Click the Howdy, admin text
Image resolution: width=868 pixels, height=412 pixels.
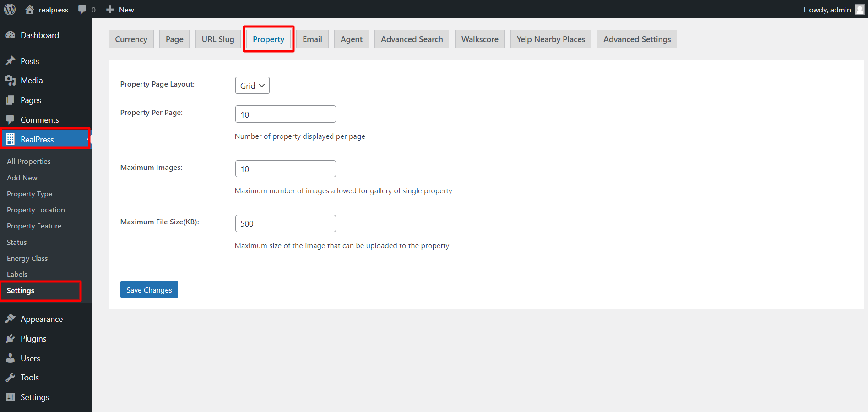pos(827,10)
